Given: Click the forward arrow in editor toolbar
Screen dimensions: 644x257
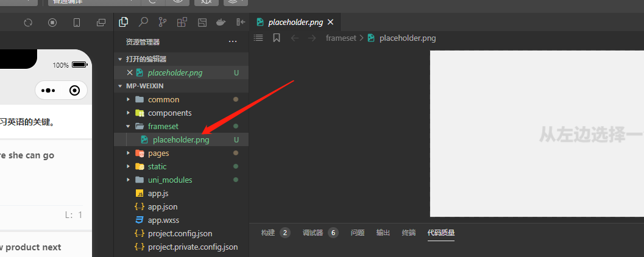Looking at the screenshot, I should click(x=312, y=38).
